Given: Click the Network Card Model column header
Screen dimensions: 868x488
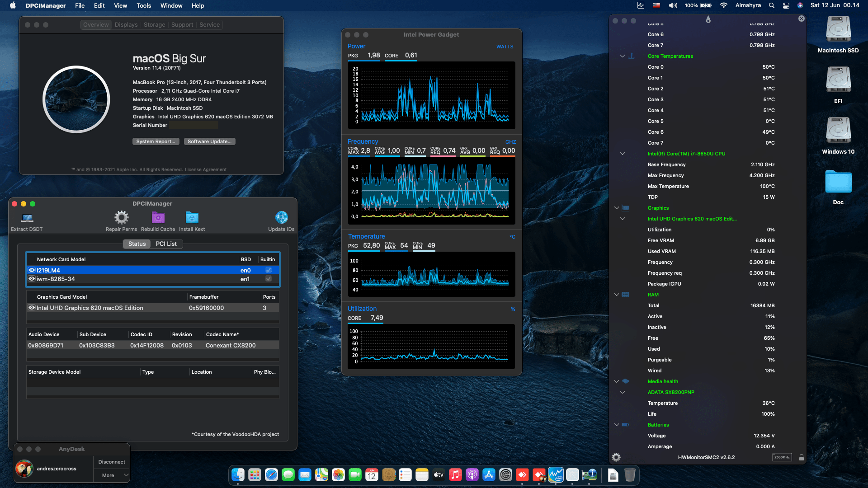Looking at the screenshot, I should [x=61, y=259].
